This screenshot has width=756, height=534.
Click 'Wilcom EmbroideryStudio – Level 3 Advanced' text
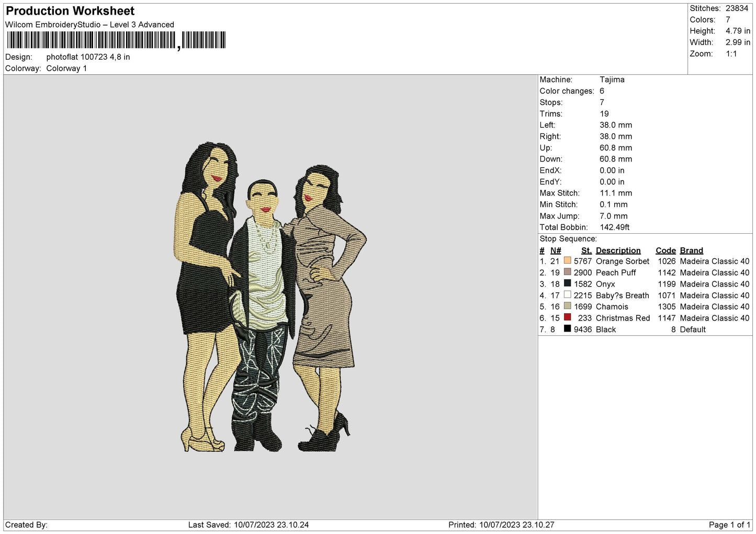(x=89, y=25)
